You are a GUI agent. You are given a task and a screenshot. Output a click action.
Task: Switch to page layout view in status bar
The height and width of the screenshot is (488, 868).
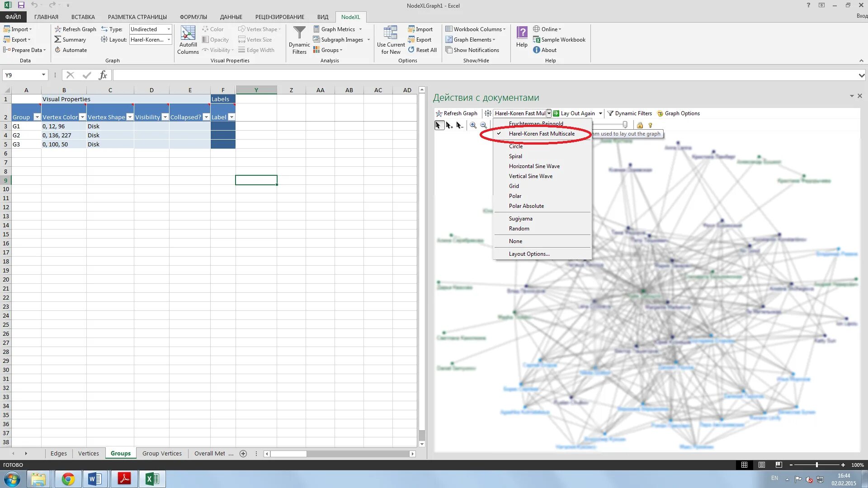pyautogui.click(x=762, y=465)
